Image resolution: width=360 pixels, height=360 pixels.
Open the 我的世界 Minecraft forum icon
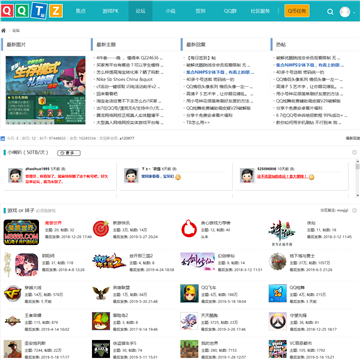tap(189, 349)
